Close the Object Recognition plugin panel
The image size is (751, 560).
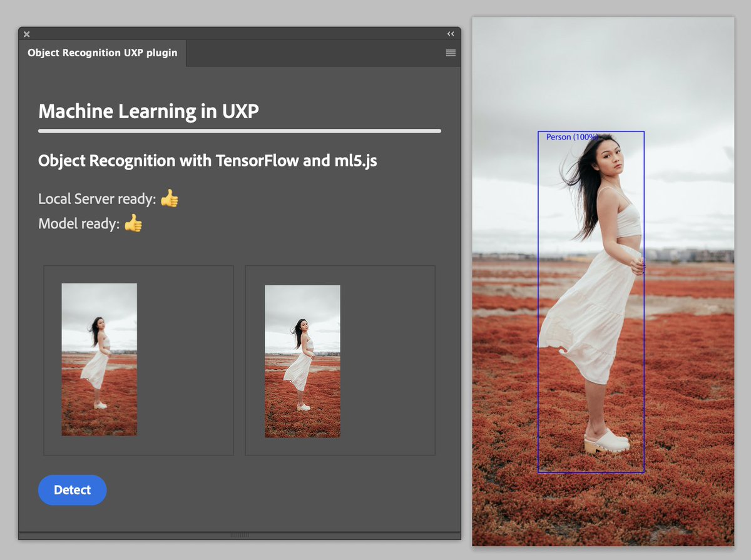[26, 34]
